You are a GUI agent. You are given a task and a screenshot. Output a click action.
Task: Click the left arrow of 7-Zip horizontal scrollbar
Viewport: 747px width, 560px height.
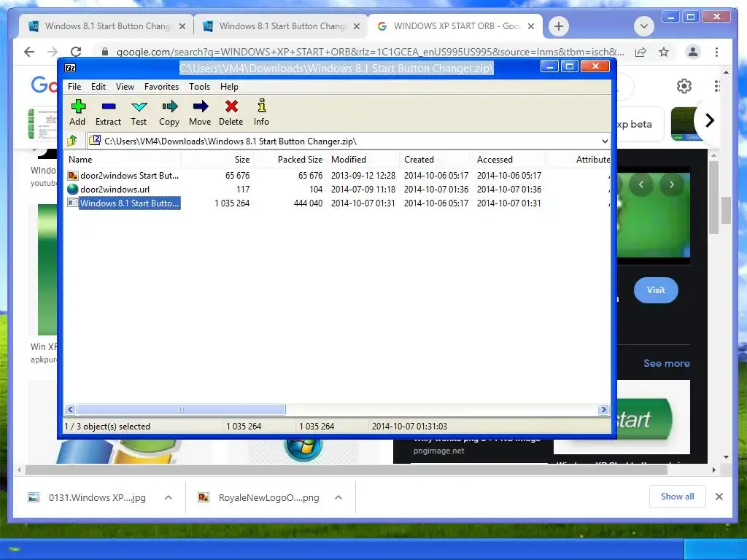click(71, 410)
